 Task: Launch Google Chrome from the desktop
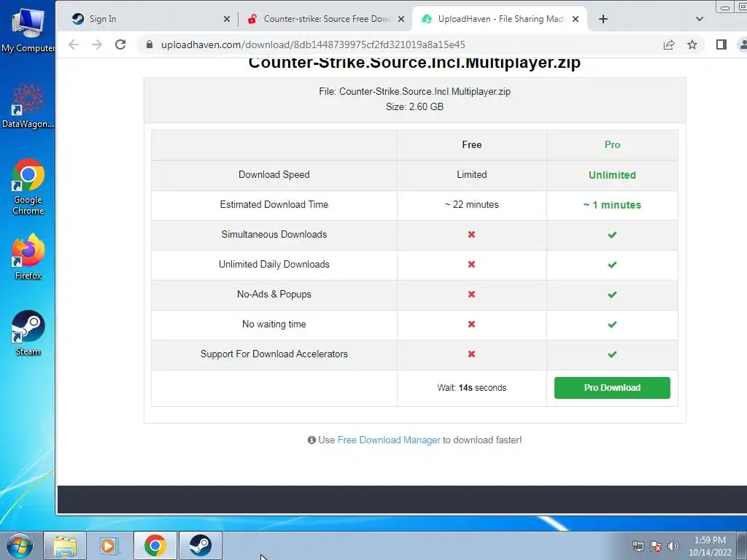28,187
